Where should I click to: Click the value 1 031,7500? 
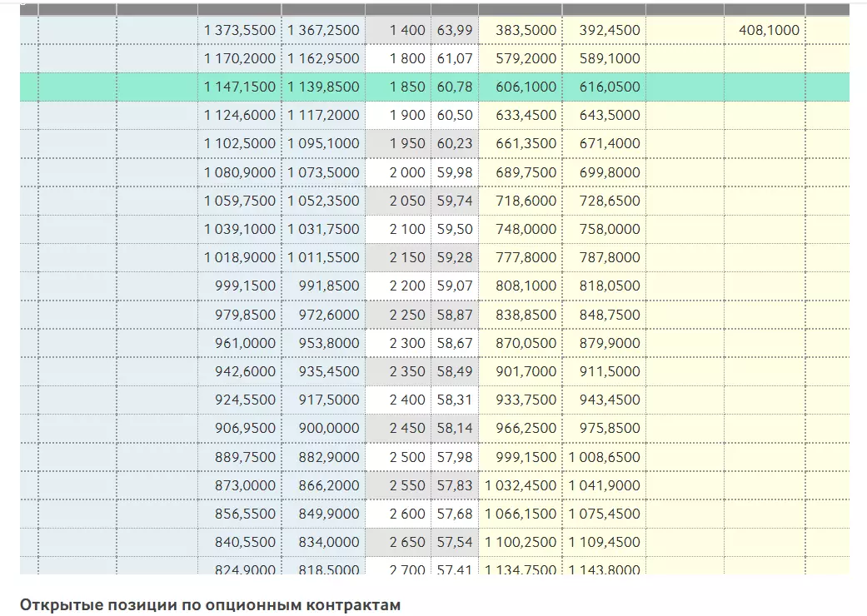(x=323, y=229)
